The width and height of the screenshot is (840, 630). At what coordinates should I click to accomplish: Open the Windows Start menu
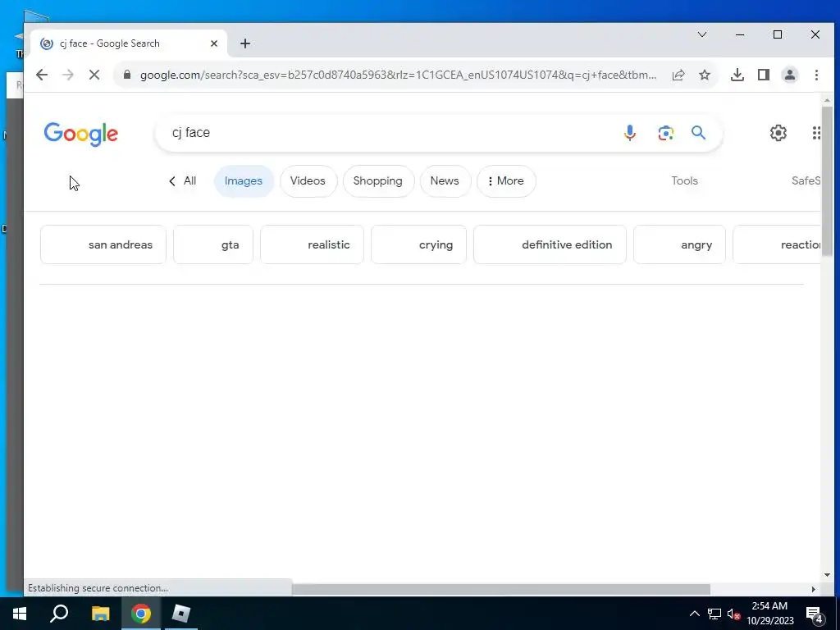20,614
